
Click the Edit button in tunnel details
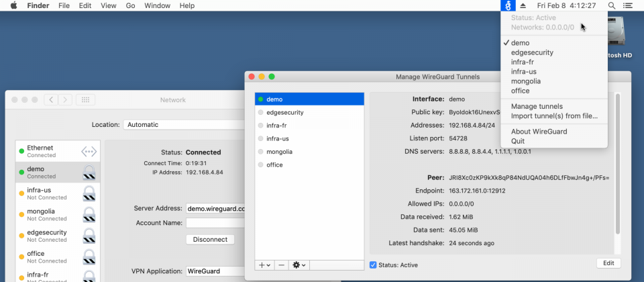[608, 263]
